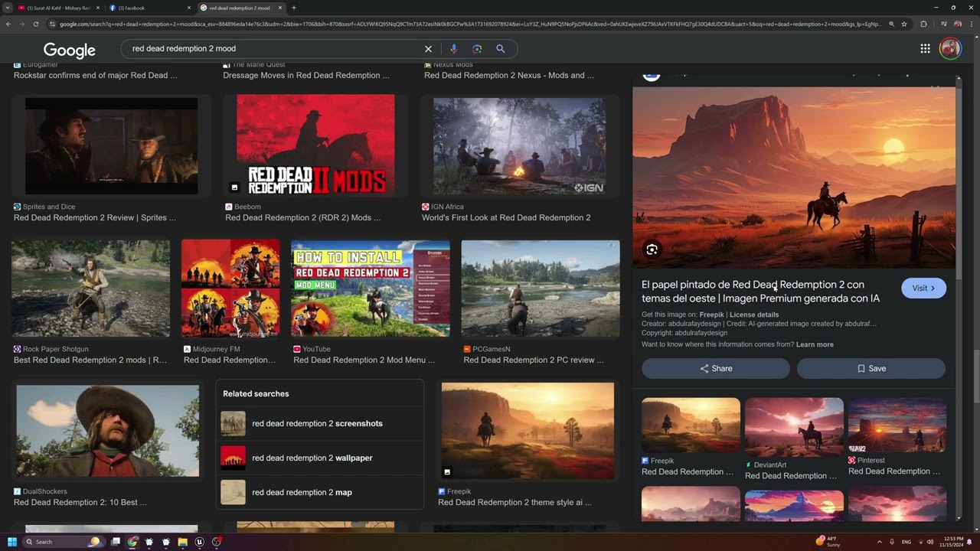
Task: Open Google Lens search by image icon
Action: (x=477, y=49)
